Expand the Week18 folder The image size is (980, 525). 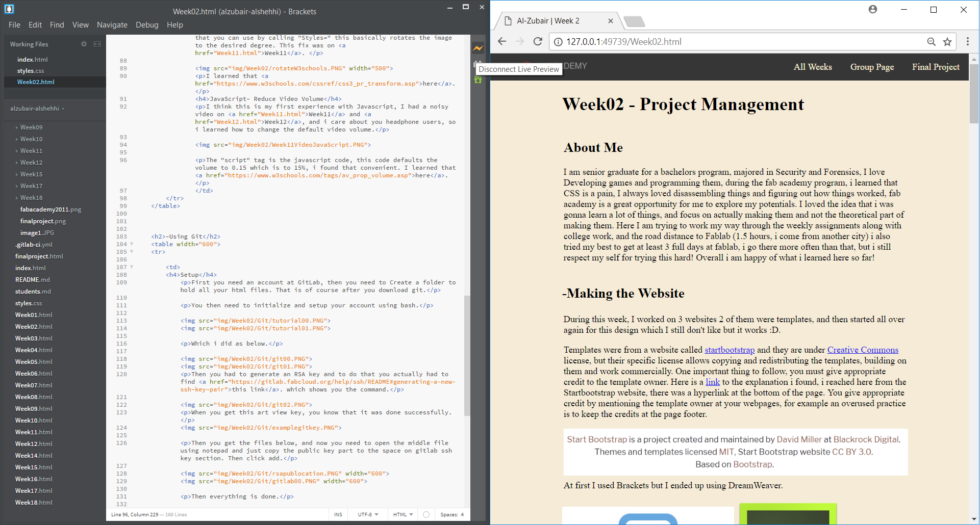coord(16,198)
